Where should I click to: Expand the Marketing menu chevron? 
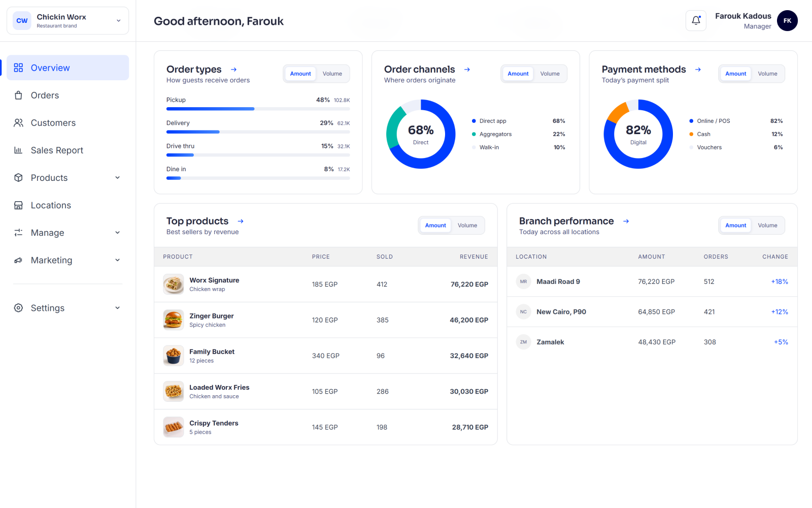pos(118,260)
